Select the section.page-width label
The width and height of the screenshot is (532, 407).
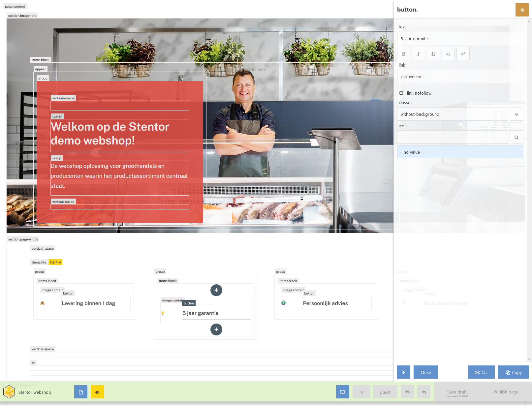[23, 239]
